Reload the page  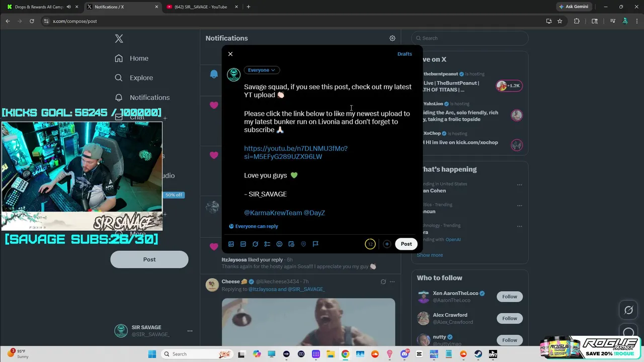pos(32,21)
